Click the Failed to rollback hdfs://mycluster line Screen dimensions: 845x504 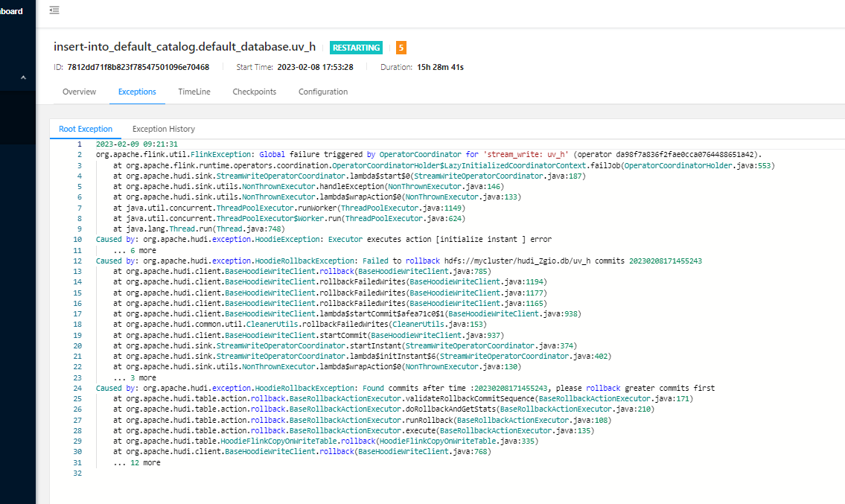[x=399, y=261]
